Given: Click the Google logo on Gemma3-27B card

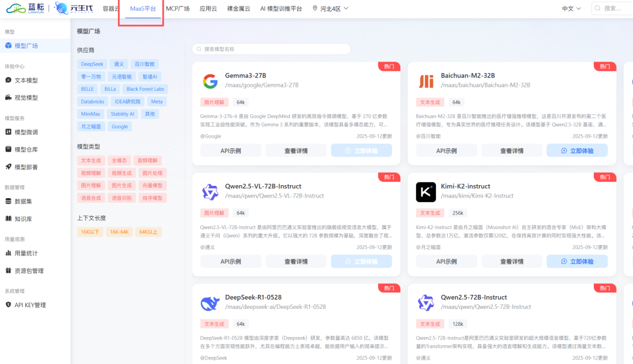Looking at the screenshot, I should (x=210, y=81).
